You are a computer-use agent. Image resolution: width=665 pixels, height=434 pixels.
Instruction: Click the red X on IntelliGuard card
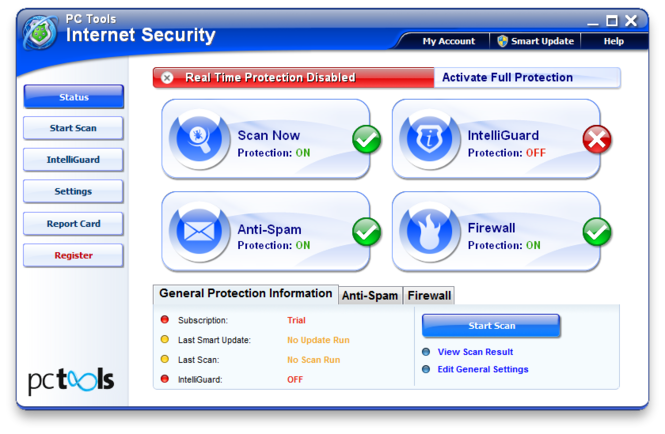point(597,139)
